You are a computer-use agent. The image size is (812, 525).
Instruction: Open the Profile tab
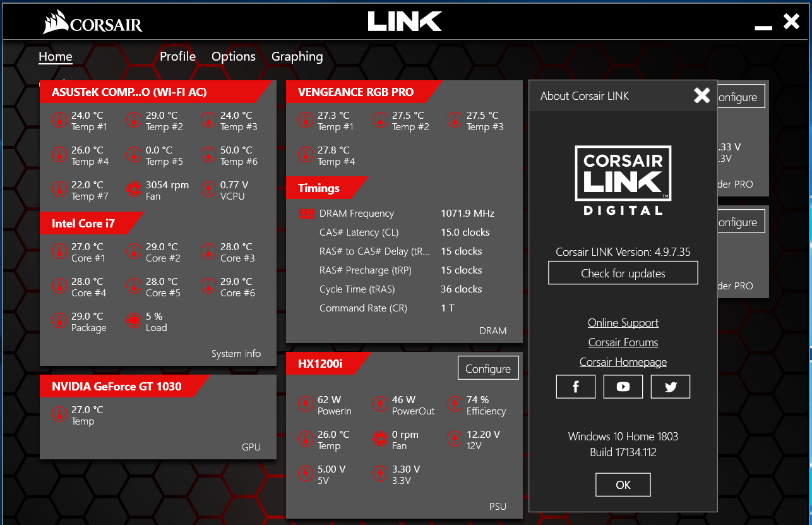click(x=177, y=56)
